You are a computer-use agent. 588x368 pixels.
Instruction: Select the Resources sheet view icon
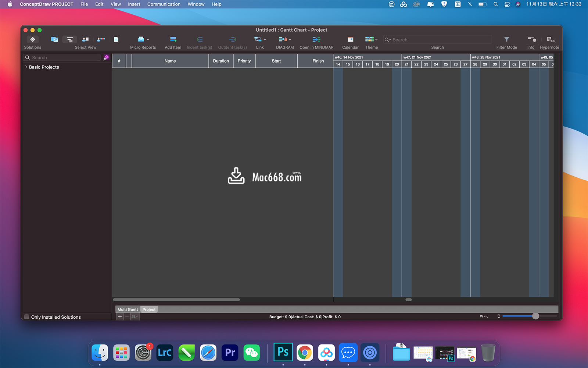(x=85, y=39)
